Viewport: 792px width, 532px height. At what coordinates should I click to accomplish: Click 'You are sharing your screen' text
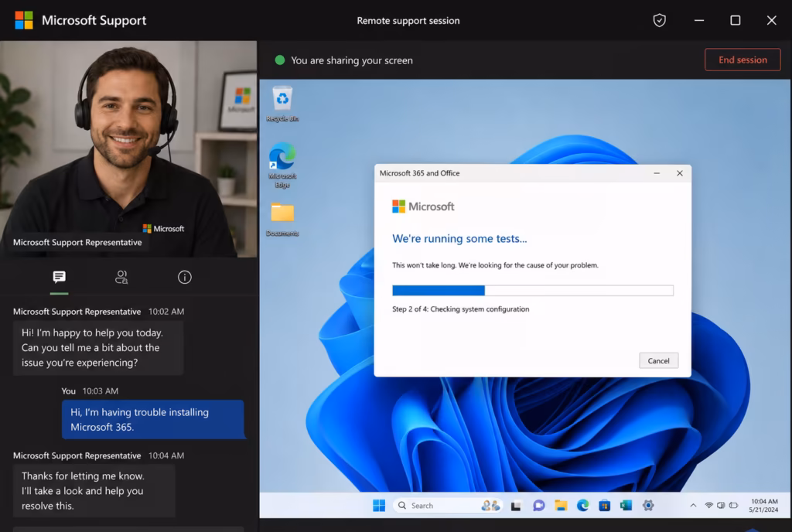point(352,60)
